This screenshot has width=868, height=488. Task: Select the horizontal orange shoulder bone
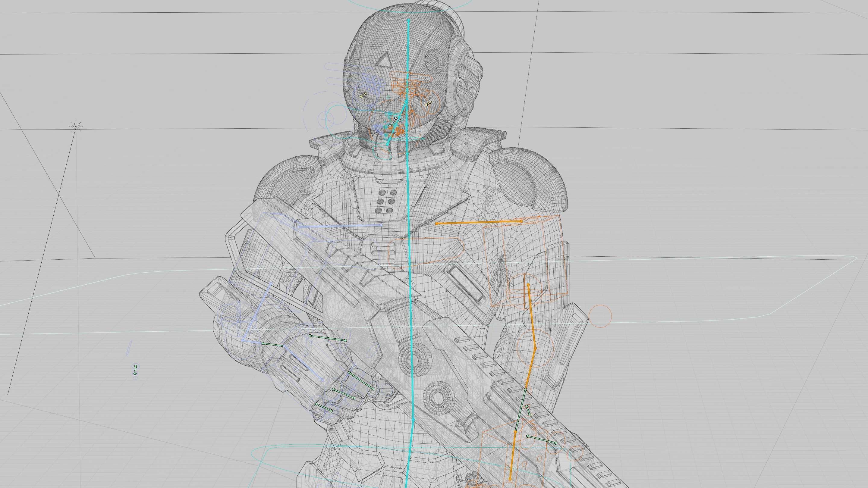click(479, 222)
